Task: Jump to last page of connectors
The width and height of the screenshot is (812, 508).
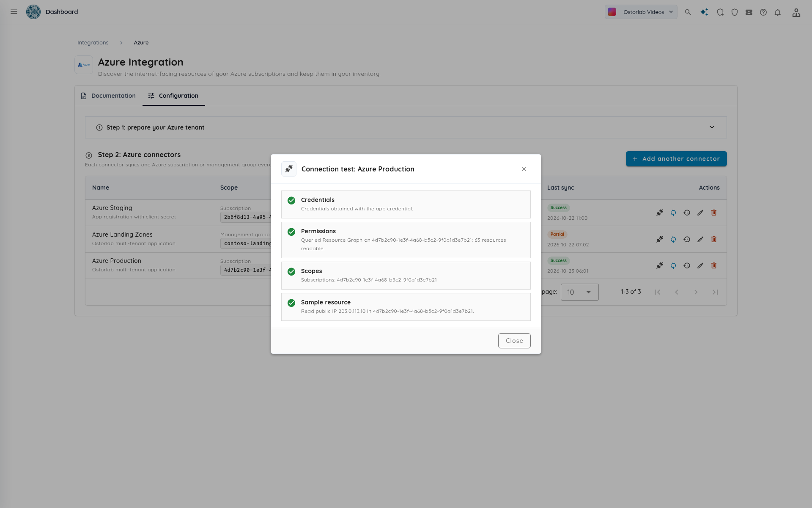Action: click(715, 292)
